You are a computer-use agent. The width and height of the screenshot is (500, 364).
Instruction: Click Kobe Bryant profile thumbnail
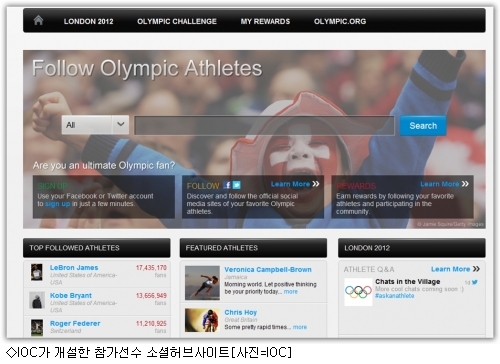[x=37, y=300]
